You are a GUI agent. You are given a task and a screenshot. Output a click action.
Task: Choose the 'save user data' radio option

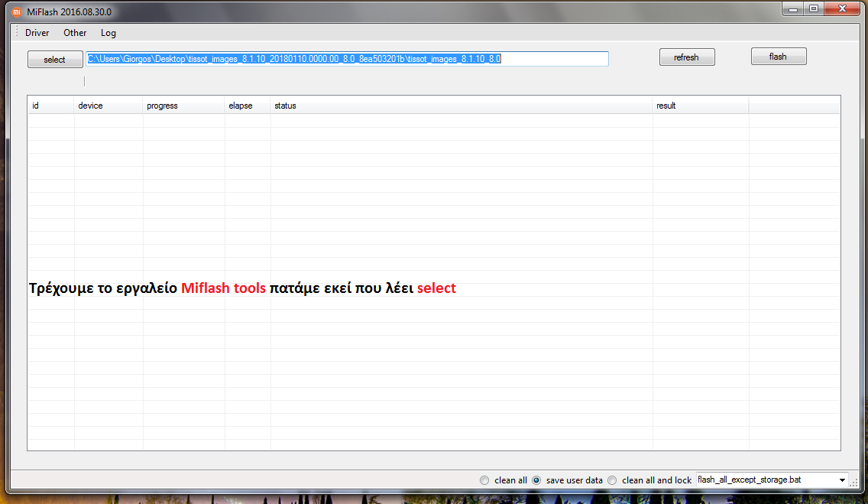point(536,480)
